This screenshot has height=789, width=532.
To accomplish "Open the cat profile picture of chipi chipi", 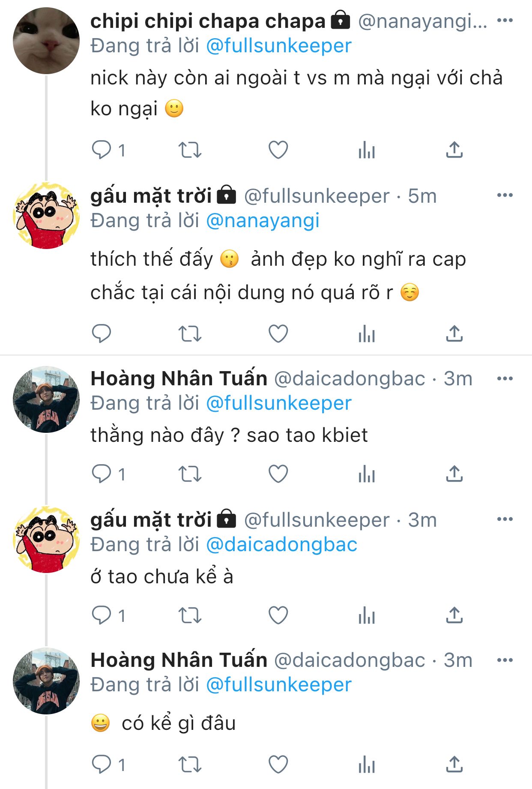I will [x=46, y=41].
